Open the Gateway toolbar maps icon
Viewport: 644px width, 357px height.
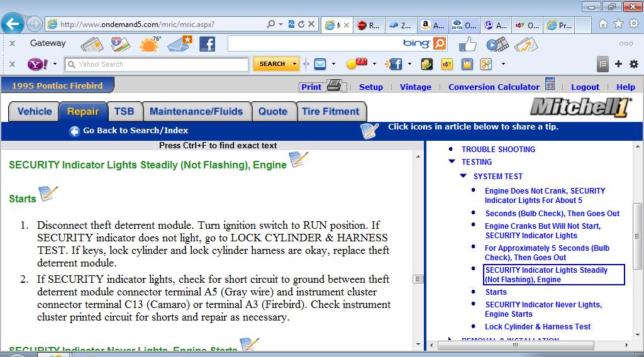pyautogui.click(x=120, y=44)
